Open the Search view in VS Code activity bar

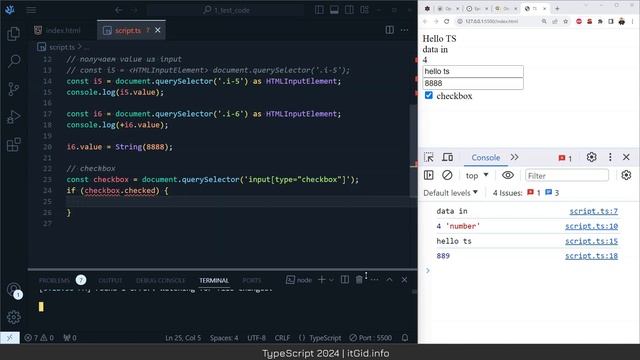pos(13,61)
